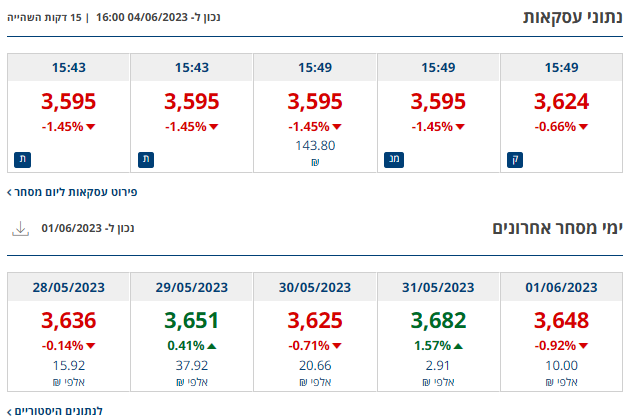The image size is (633, 420).
Task: Click the red down arrow beside -0.92%
Action: coord(583,346)
